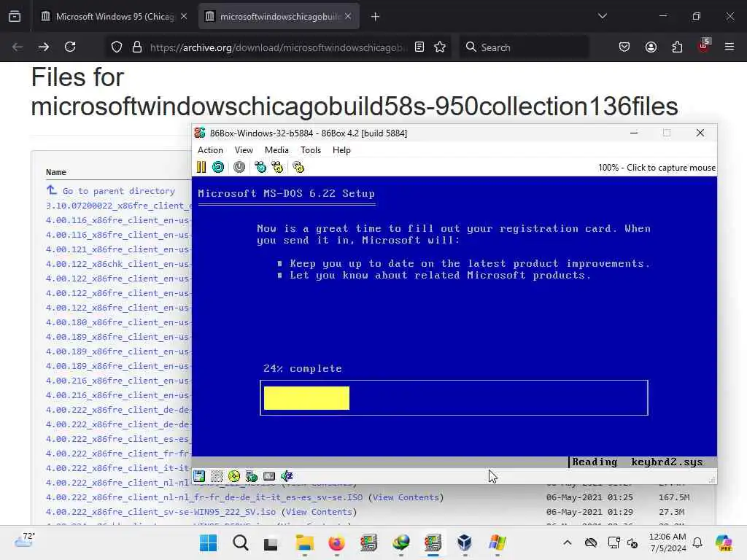Open the 3.10.07200022_x86fre_client file link
This screenshot has width=747, height=560.
119,206
